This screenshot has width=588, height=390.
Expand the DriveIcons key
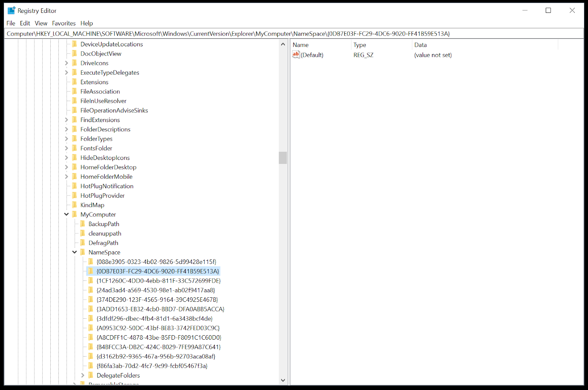(67, 63)
